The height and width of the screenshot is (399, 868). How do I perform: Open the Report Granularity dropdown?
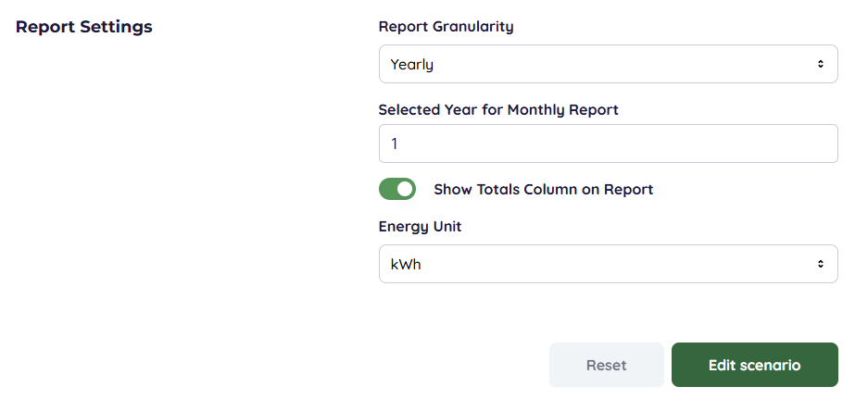608,64
